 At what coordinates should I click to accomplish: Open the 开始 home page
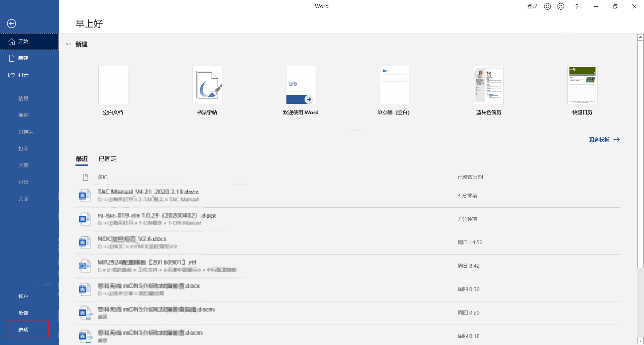[x=29, y=42]
